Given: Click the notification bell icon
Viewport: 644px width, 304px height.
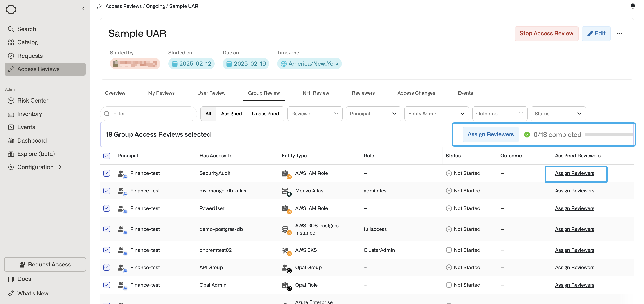Looking at the screenshot, I should pyautogui.click(x=633, y=6).
